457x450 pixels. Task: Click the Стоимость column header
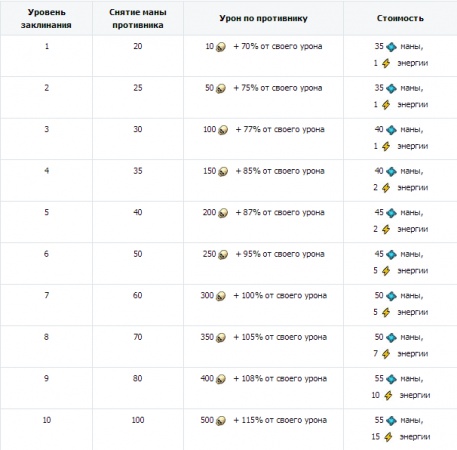400,18
